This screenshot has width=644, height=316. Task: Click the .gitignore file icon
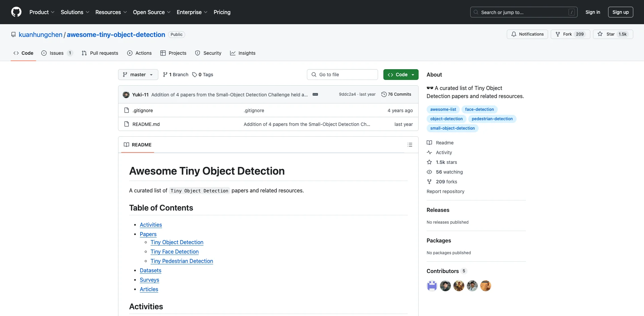[x=126, y=110]
